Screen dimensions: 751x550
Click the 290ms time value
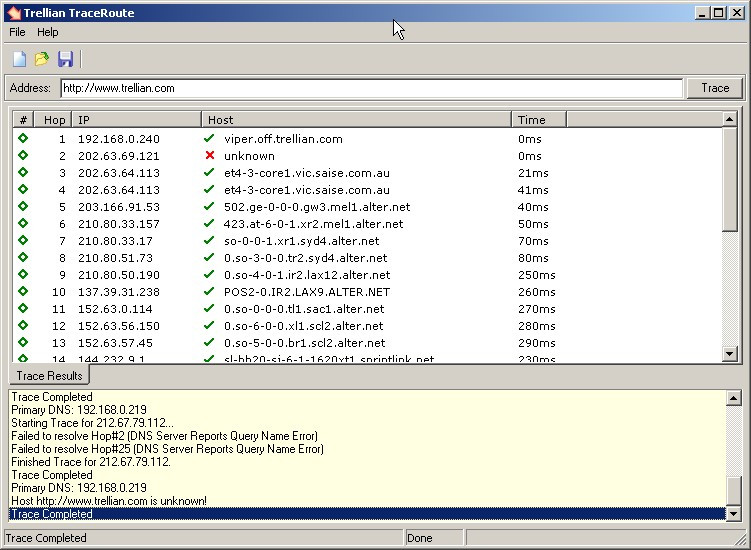(x=536, y=343)
